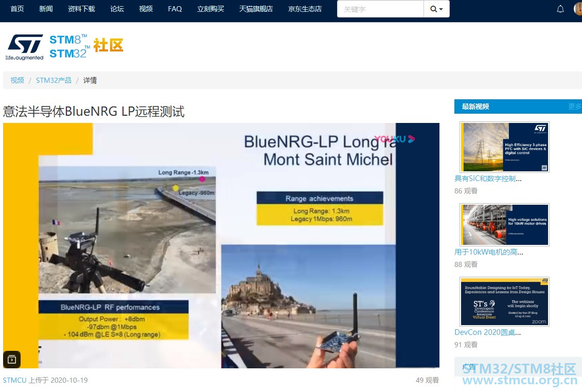Click the YOUKU logo on the video
The width and height of the screenshot is (582, 392).
pos(395,139)
